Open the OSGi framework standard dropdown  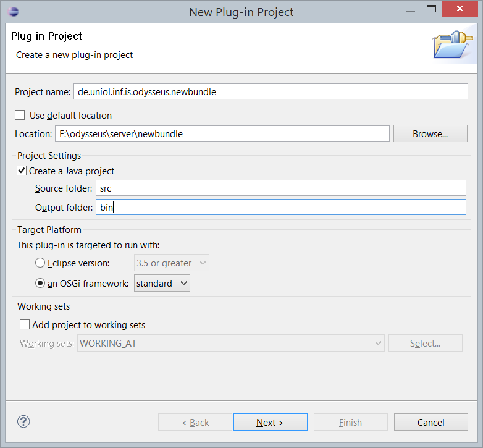pyautogui.click(x=162, y=283)
